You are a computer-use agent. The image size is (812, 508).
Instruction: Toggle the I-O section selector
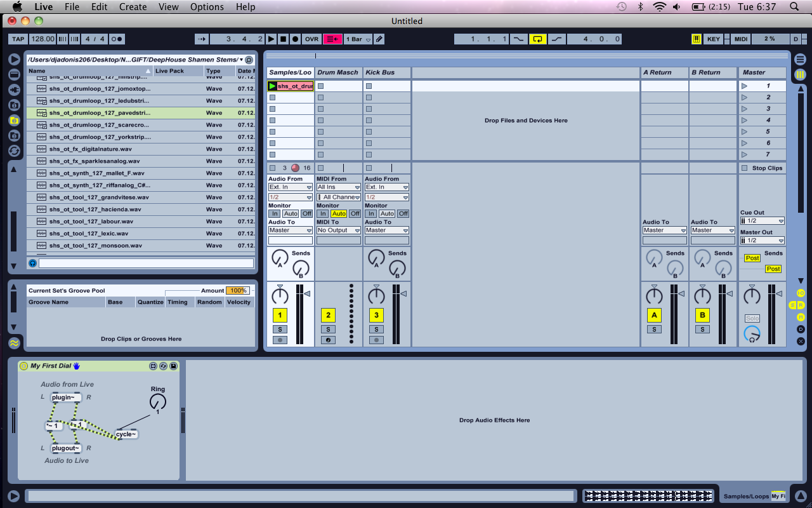(801, 293)
